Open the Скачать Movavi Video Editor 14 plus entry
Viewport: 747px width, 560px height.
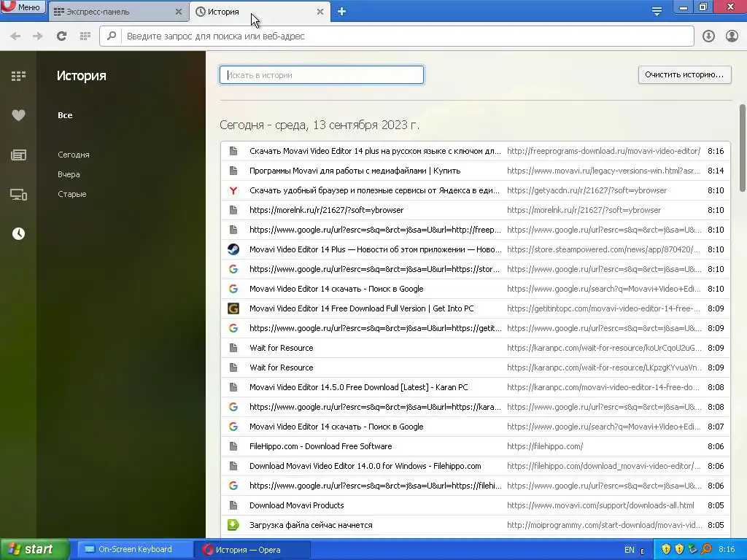point(375,151)
